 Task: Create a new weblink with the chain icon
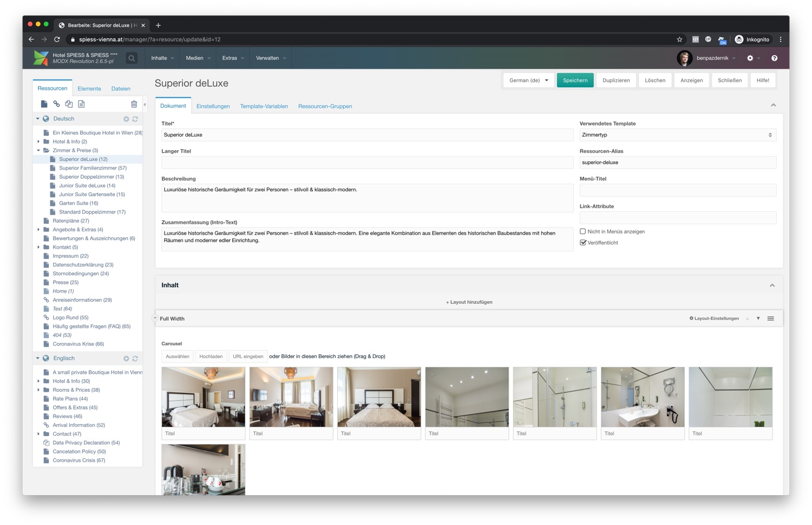56,104
